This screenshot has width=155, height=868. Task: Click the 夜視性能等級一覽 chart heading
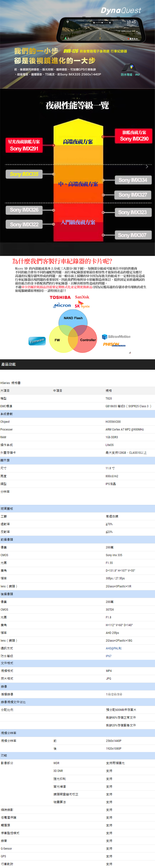click(x=77, y=106)
